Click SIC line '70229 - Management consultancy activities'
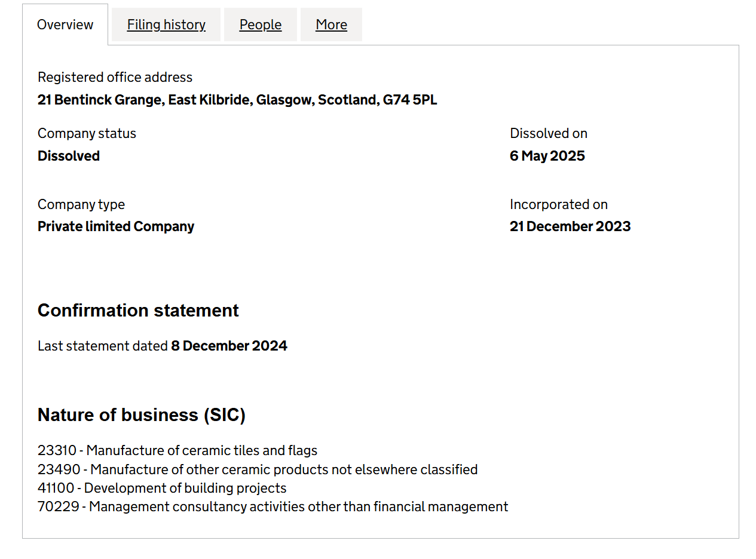This screenshot has width=756, height=559. pyautogui.click(x=273, y=506)
